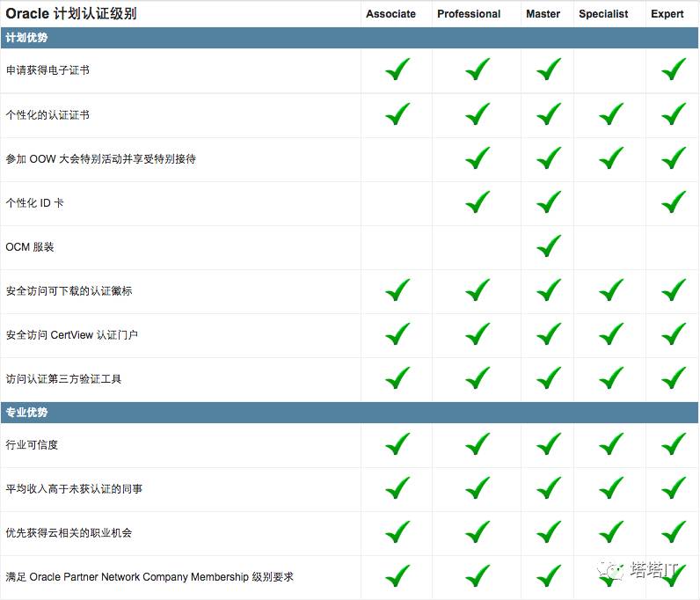Click the Professional column header
The width and height of the screenshot is (700, 600).
(469, 14)
